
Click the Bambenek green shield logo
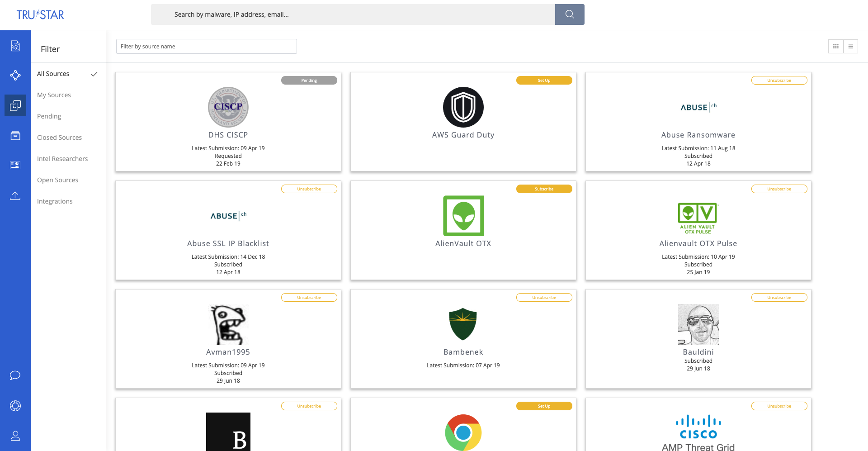tap(463, 324)
